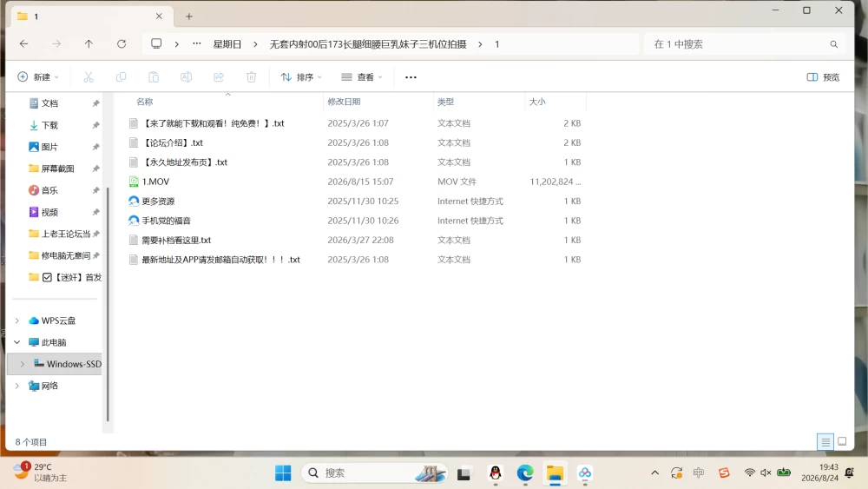This screenshot has height=489, width=868.
Task: Unpin 下载 using its pin icon
Action: pos(95,125)
